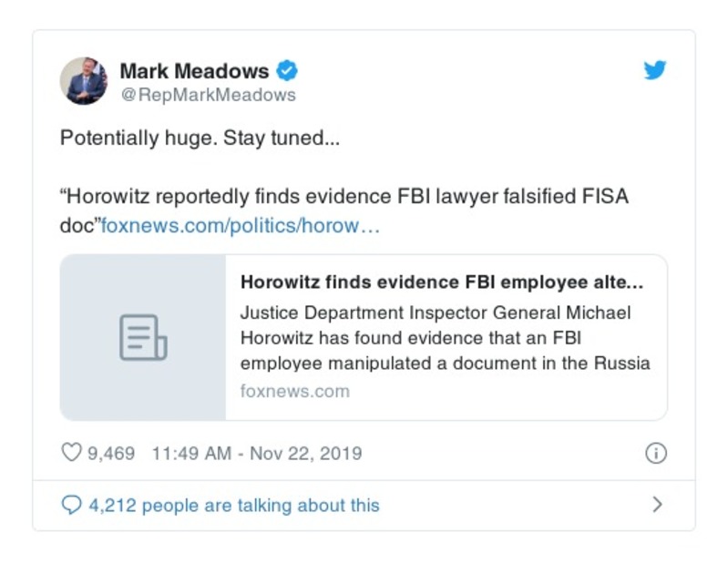Viewport: 728px width, 574px height.
Task: Click the quoted "Horowitz reportedly finds evidence" text
Action: 273,197
